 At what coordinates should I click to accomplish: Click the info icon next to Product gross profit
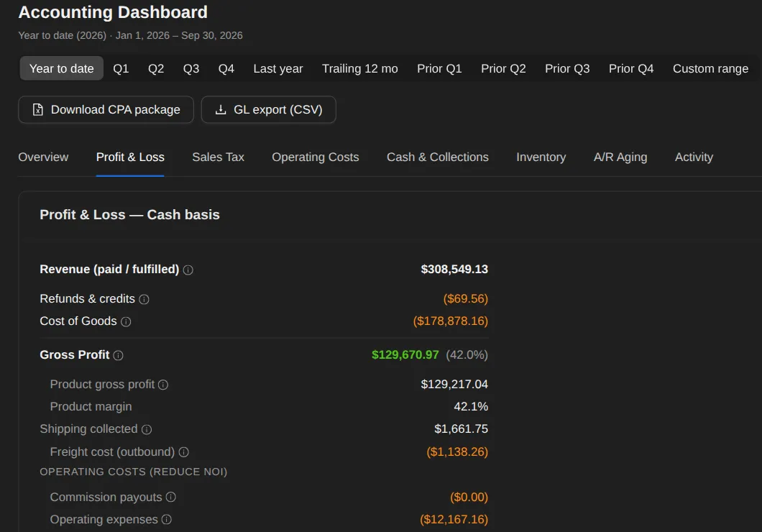tap(163, 385)
